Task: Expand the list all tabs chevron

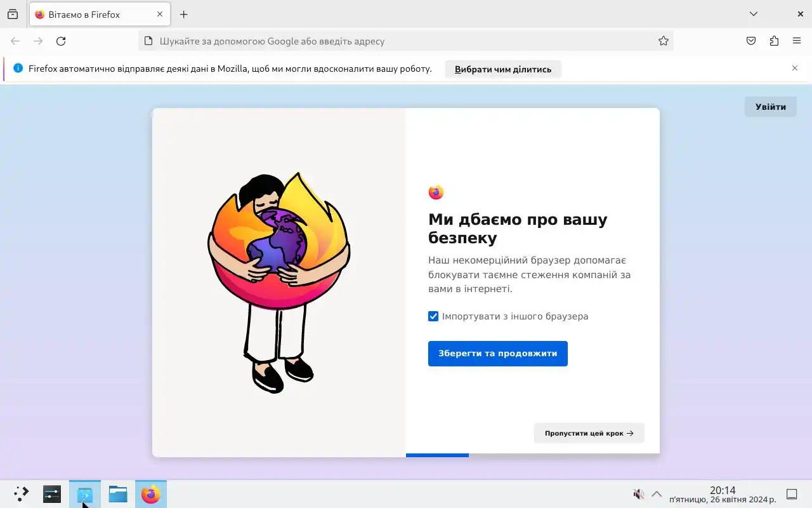Action: [x=753, y=14]
